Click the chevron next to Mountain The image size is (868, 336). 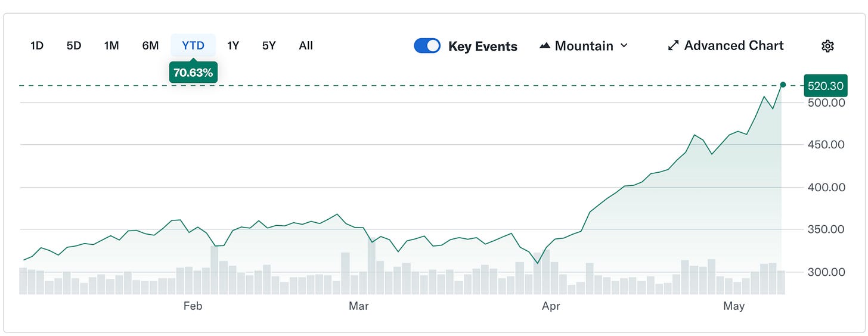pyautogui.click(x=624, y=46)
